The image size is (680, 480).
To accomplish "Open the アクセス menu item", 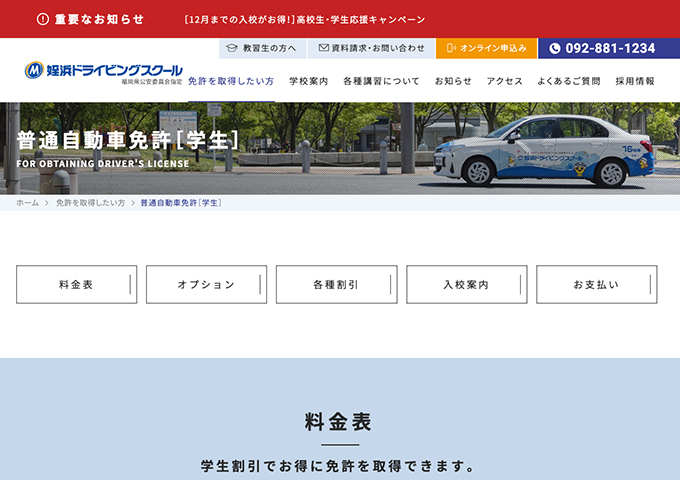I will tap(504, 81).
